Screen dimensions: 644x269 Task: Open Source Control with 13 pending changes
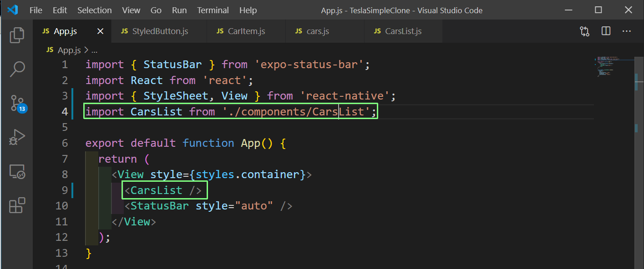coord(18,104)
